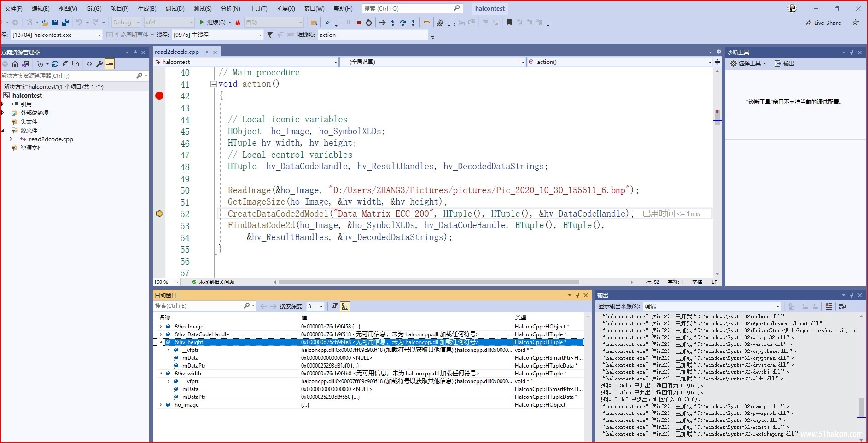Image resolution: width=868 pixels, height=443 pixels.
Task: Open Properties via the wrench icon
Action: (99, 64)
